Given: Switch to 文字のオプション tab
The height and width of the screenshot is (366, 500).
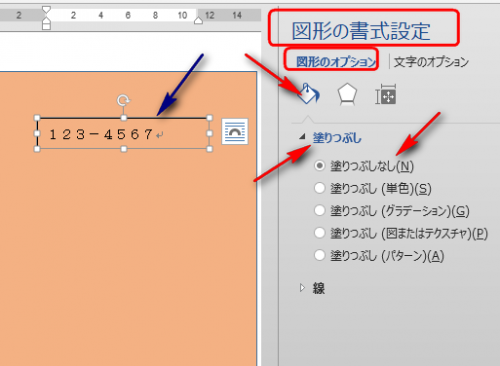Looking at the screenshot, I should tap(431, 62).
